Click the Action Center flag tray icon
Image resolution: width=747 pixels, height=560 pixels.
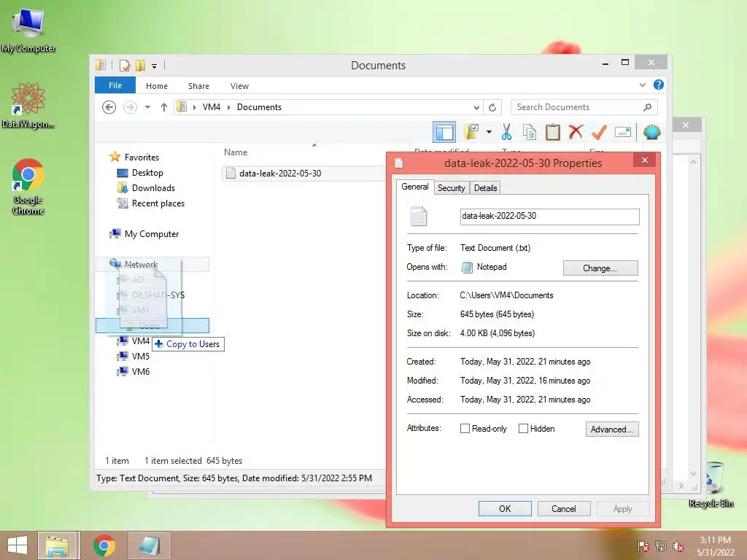pos(643,545)
